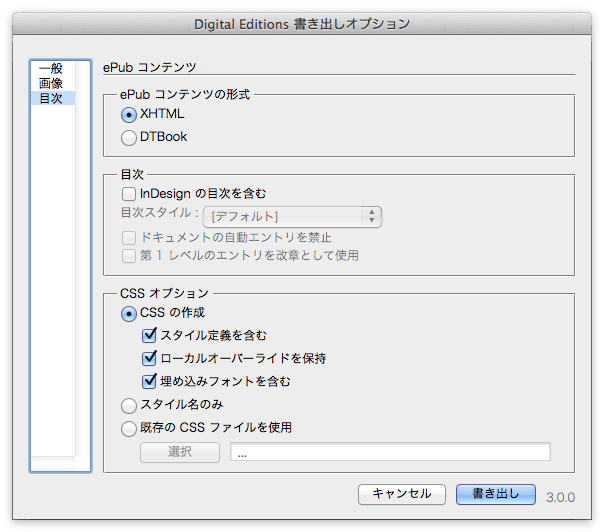Click the category list scrollbar track
This screenshot has height=532, width=604.
click(x=83, y=258)
